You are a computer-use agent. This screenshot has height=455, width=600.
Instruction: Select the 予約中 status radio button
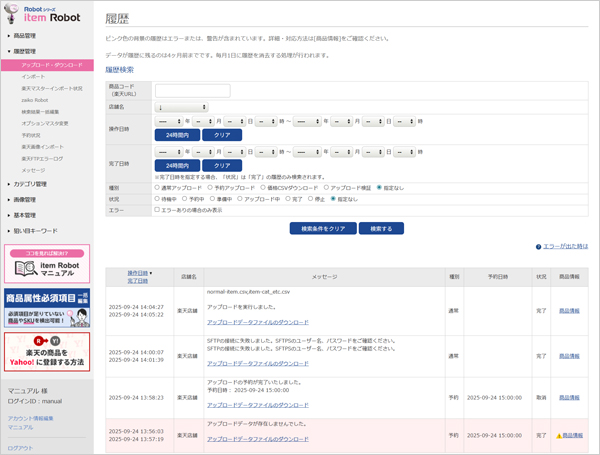[184, 199]
